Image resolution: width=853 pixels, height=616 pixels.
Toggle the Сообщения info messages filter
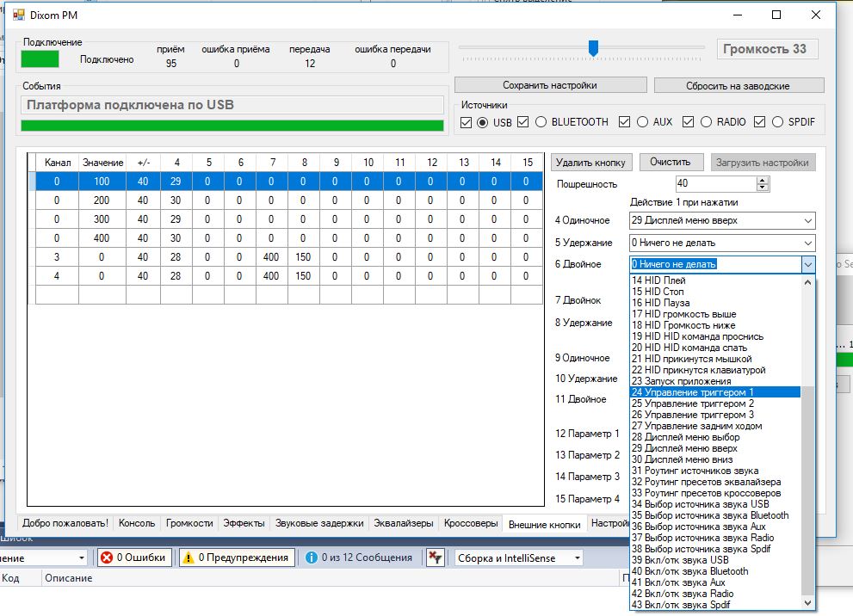coord(359,557)
